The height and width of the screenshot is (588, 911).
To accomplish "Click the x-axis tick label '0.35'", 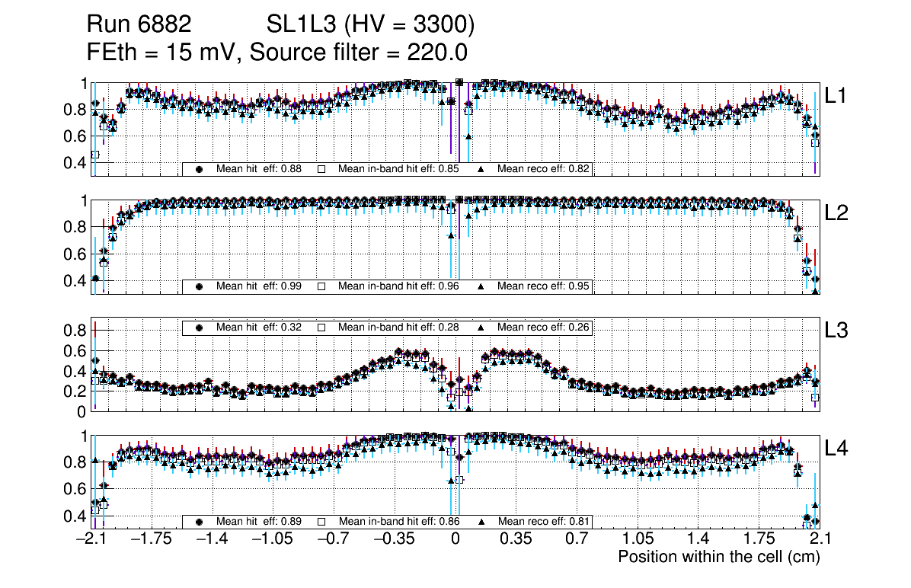I will click(x=516, y=539).
